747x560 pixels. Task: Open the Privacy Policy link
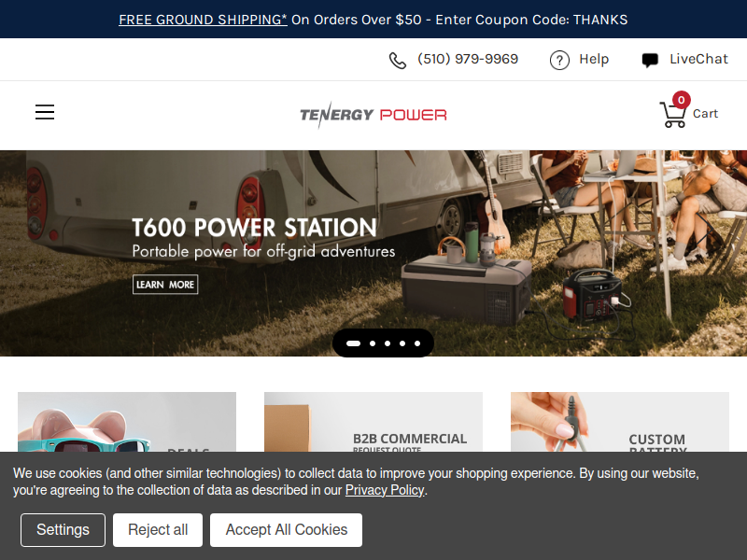click(385, 490)
